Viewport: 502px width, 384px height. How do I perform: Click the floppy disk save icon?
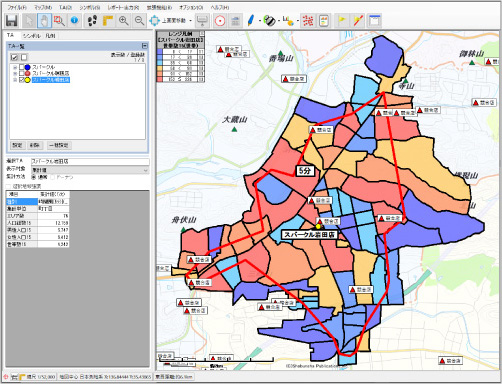12,21
